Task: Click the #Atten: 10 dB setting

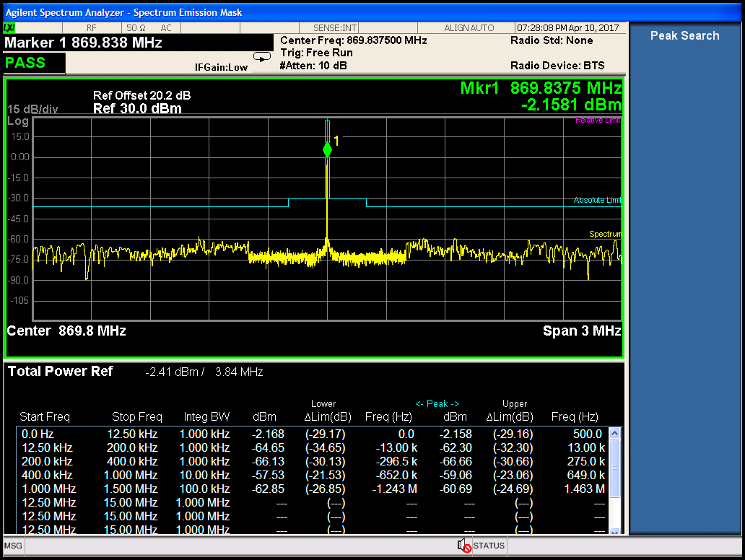Action: click(x=313, y=66)
